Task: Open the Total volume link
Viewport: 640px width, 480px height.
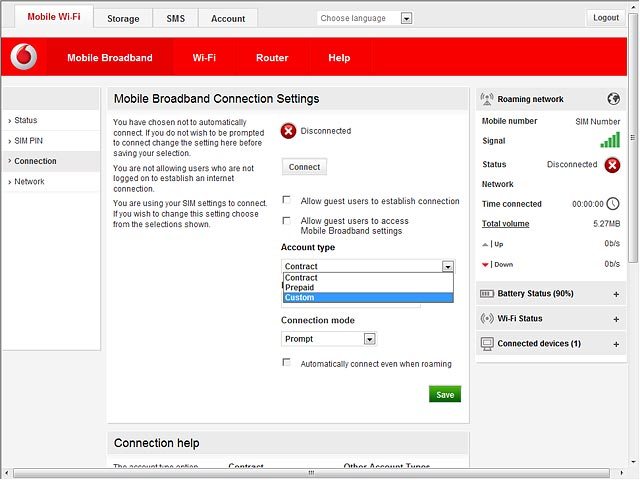Action: (505, 224)
